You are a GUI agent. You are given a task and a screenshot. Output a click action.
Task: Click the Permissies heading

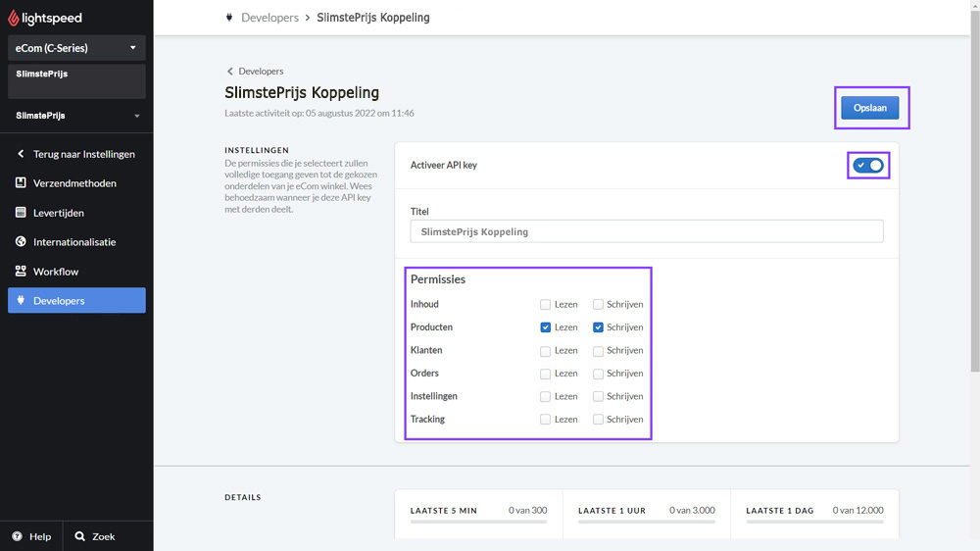coord(438,279)
